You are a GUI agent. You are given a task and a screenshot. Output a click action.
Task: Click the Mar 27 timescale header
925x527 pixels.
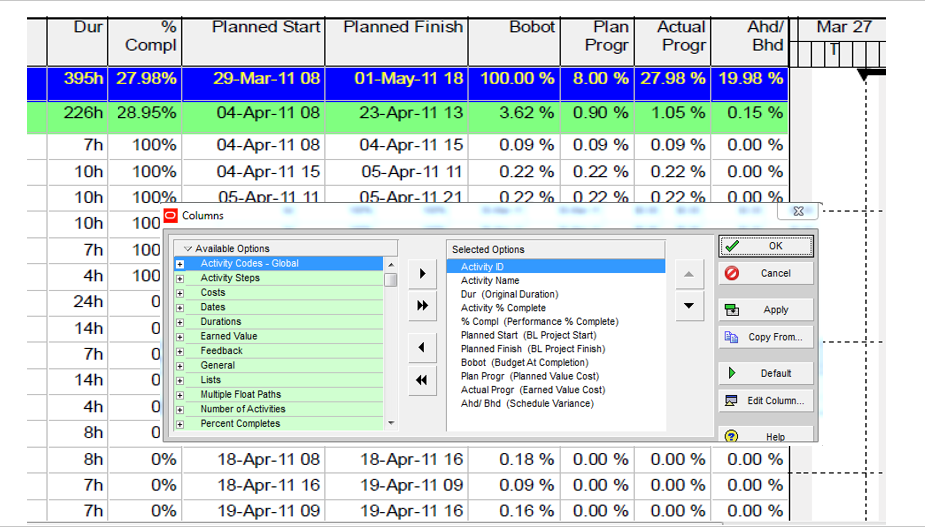(843, 28)
